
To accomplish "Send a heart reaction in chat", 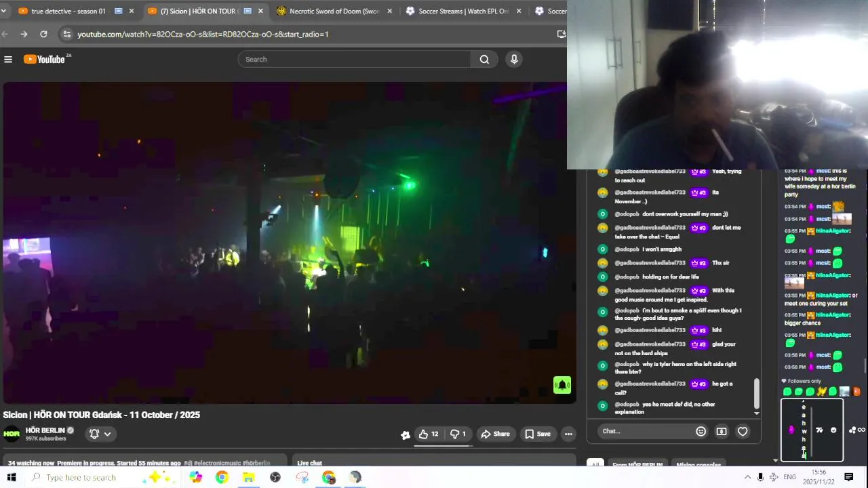I will 743,431.
